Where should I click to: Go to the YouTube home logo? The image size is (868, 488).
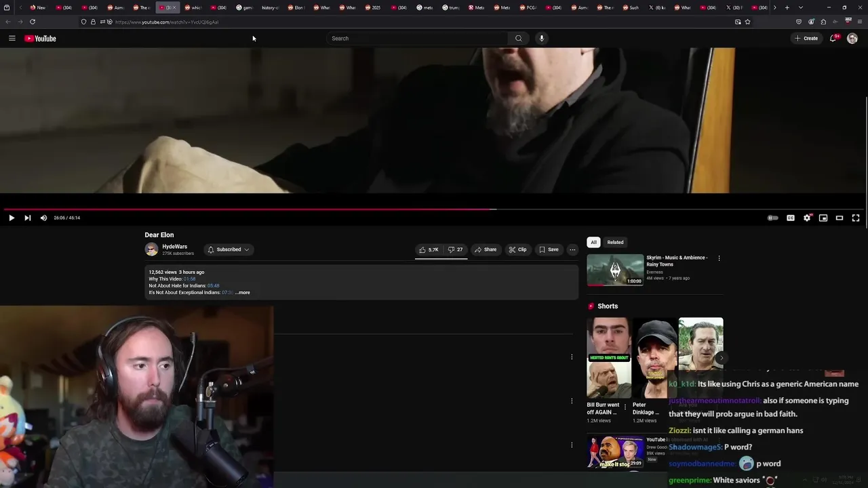41,39
